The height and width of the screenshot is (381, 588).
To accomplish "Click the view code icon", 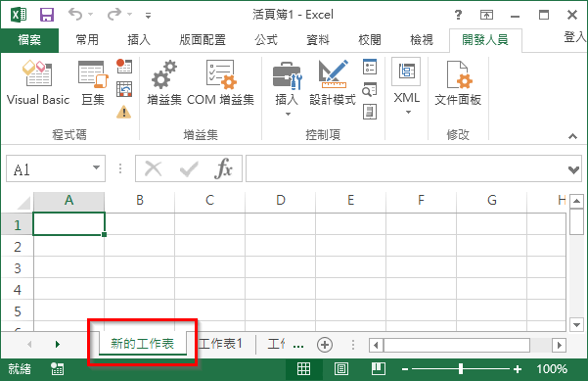I will [x=370, y=89].
